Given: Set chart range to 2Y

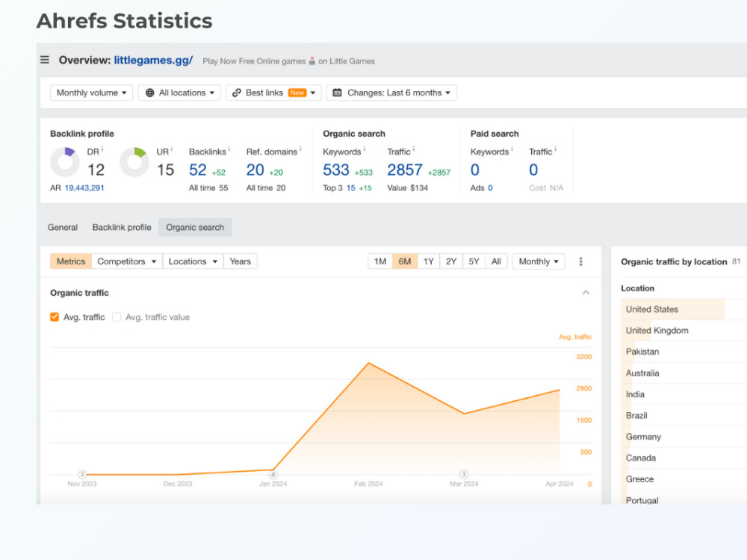Looking at the screenshot, I should click(451, 261).
